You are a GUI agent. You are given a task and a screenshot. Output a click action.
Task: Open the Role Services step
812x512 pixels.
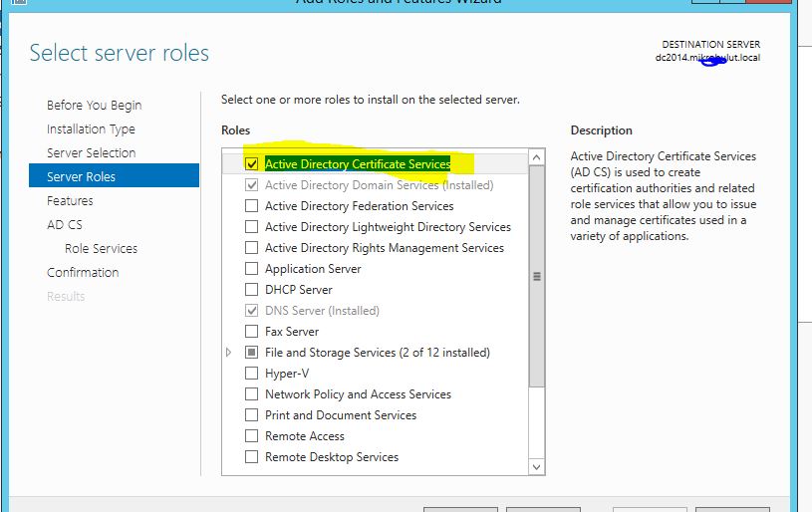tap(101, 248)
